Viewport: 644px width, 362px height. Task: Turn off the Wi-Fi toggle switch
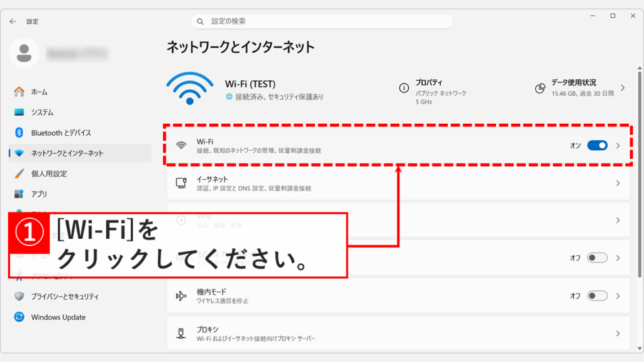click(597, 145)
